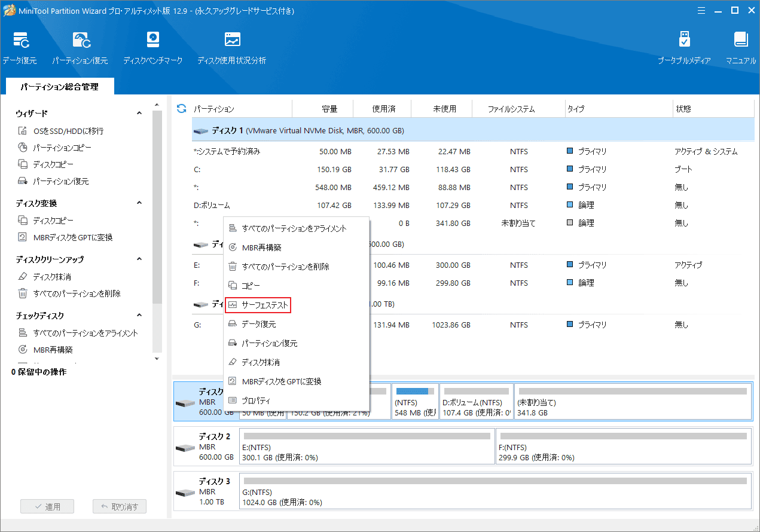Click the 未割り当て file system cell
This screenshot has height=532, width=760.
click(518, 223)
